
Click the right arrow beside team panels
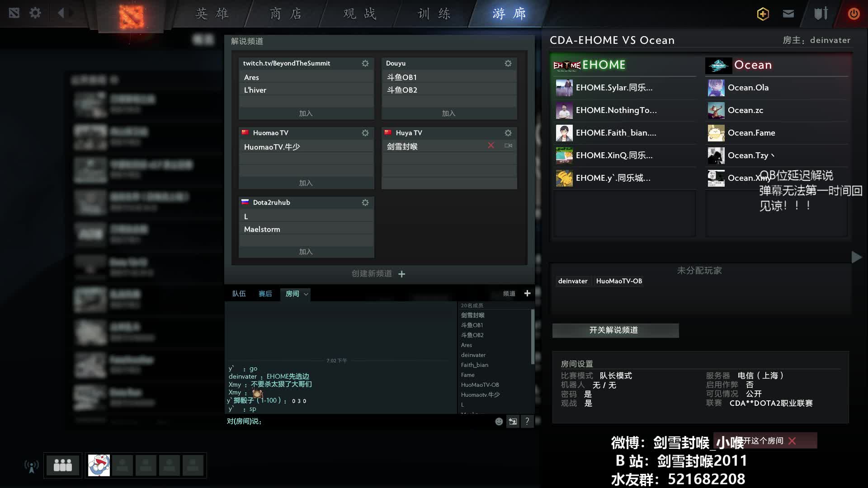[856, 257]
